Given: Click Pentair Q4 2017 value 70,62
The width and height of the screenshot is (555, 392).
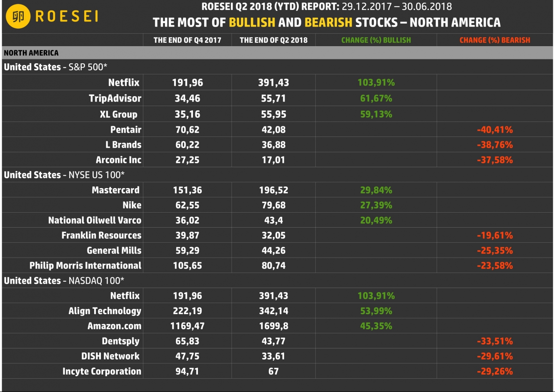Looking at the screenshot, I should 187,129.
